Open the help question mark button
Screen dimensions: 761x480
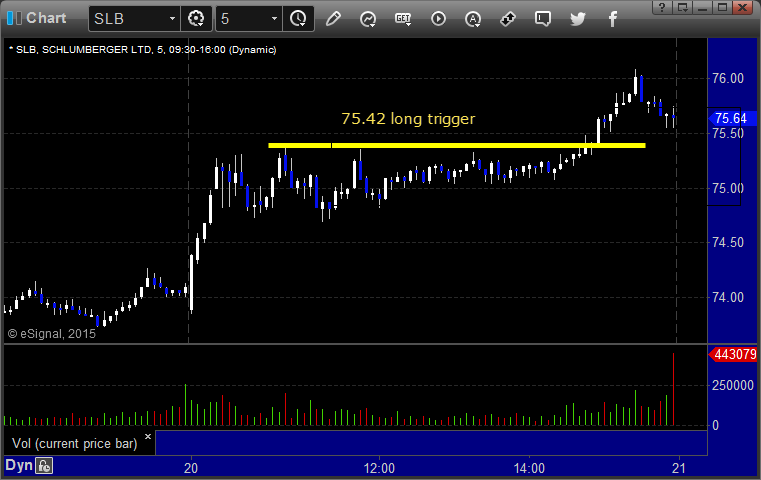click(x=662, y=7)
